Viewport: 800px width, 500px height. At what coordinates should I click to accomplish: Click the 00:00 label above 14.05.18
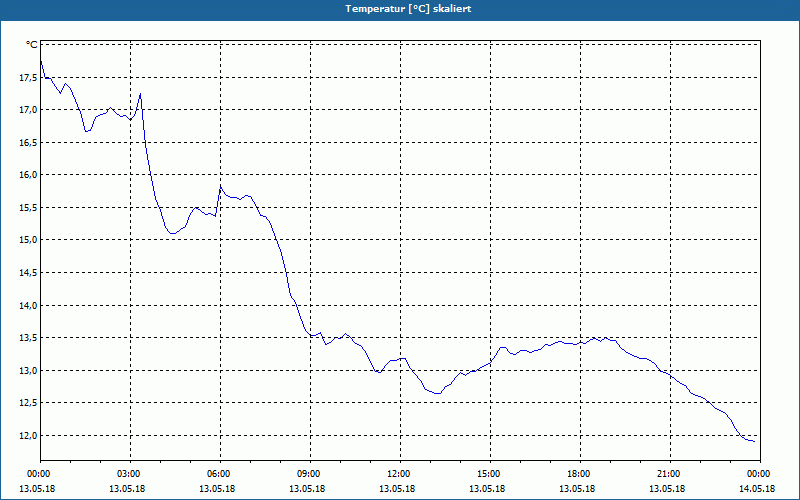[757, 474]
